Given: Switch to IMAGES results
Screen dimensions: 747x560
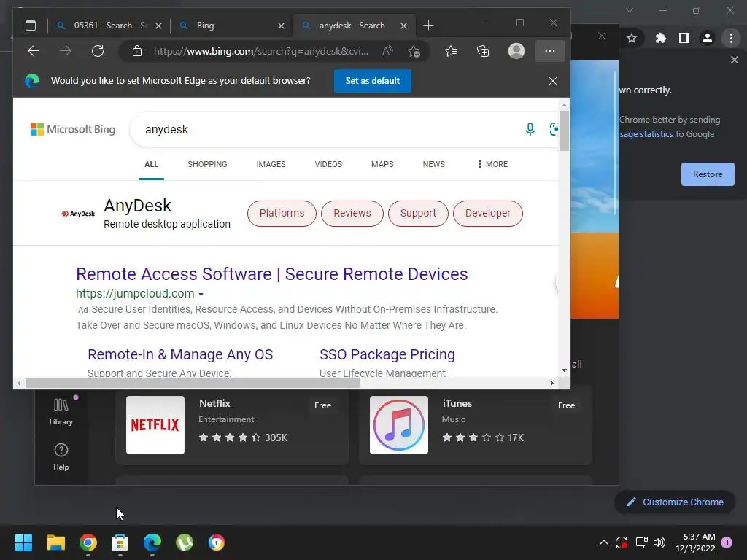Looking at the screenshot, I should pos(271,164).
